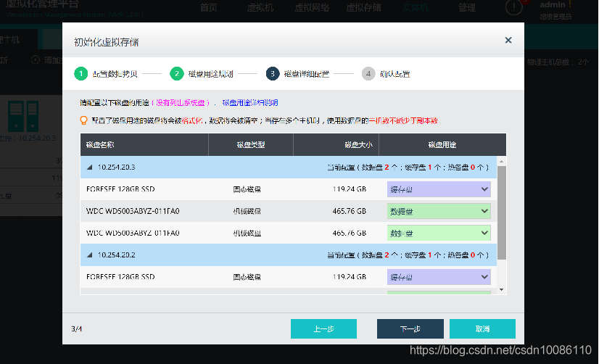Open darker-green 数据盘 dropdown for first WDC disk
This screenshot has width=599, height=364.
point(439,211)
